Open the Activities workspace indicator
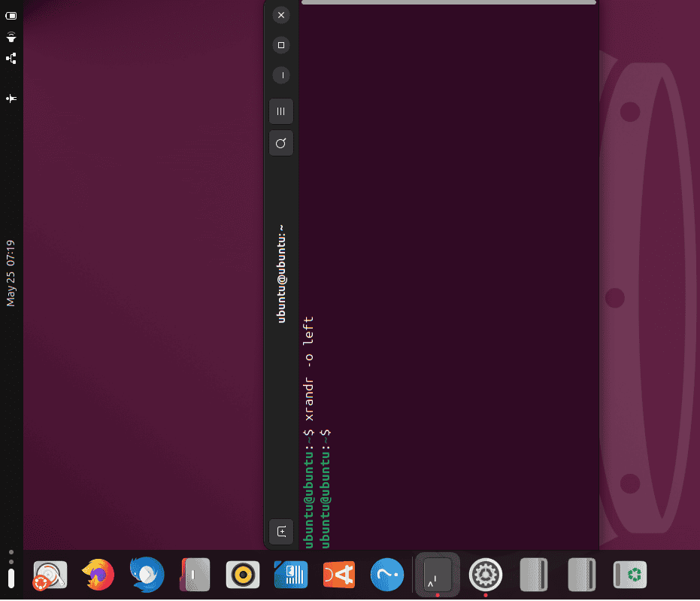700x601 pixels. click(x=11, y=569)
